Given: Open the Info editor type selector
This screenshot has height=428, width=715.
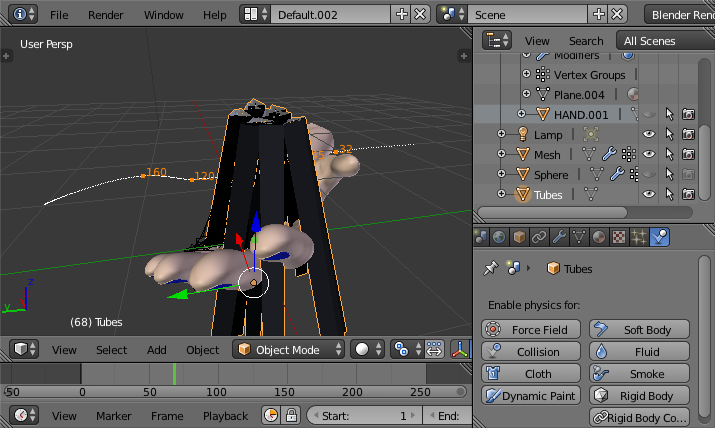Looking at the screenshot, I should pyautogui.click(x=24, y=15).
